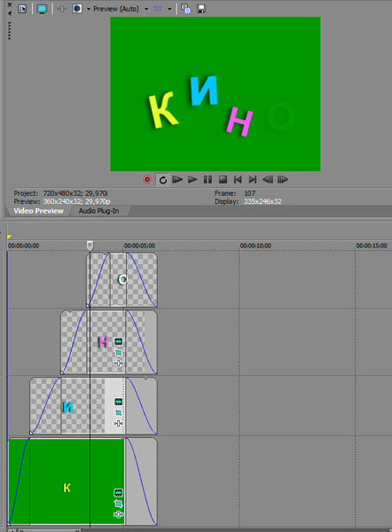Open Event FX icon on И event
Screen dimensions: 392x532
[118, 424]
